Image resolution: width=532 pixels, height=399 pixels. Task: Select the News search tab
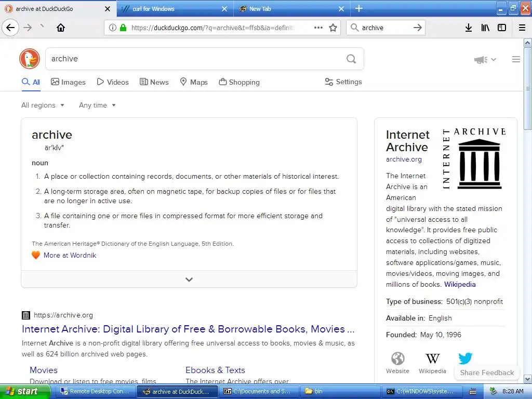[154, 82]
